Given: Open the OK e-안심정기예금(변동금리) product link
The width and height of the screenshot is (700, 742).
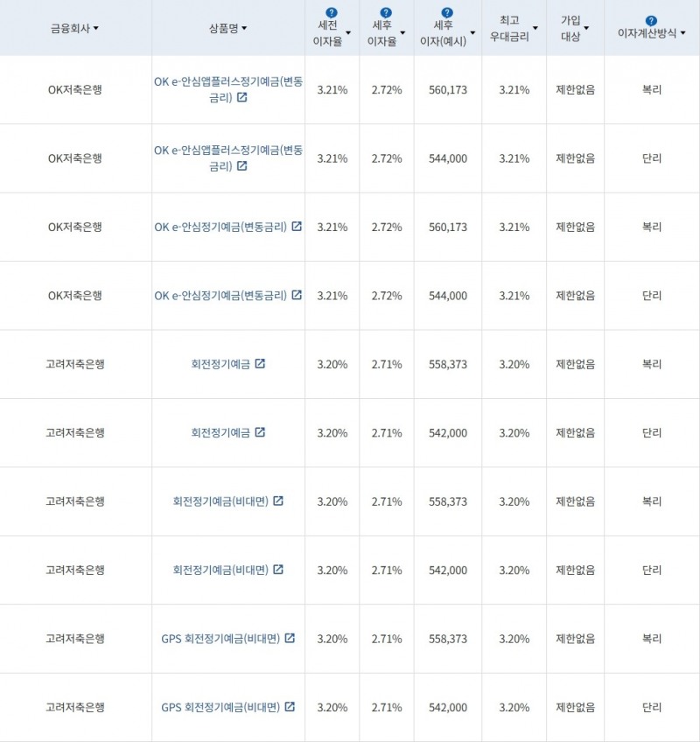Looking at the screenshot, I should pos(223,227).
